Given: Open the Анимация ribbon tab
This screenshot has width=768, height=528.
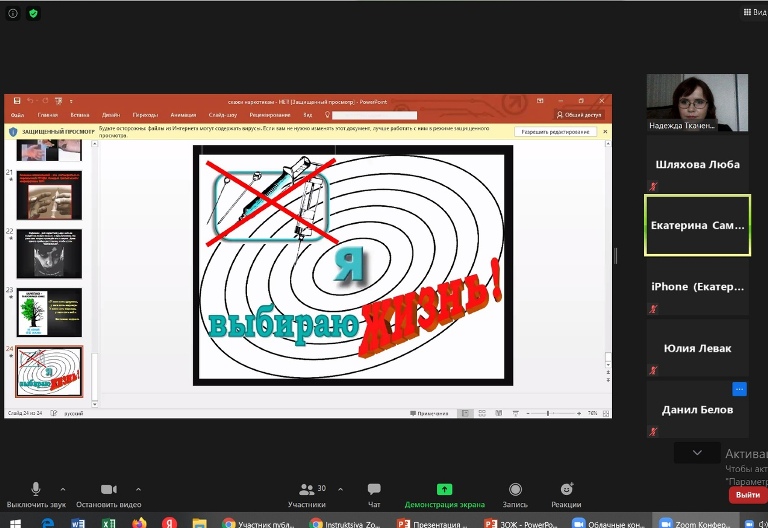Looking at the screenshot, I should point(183,115).
